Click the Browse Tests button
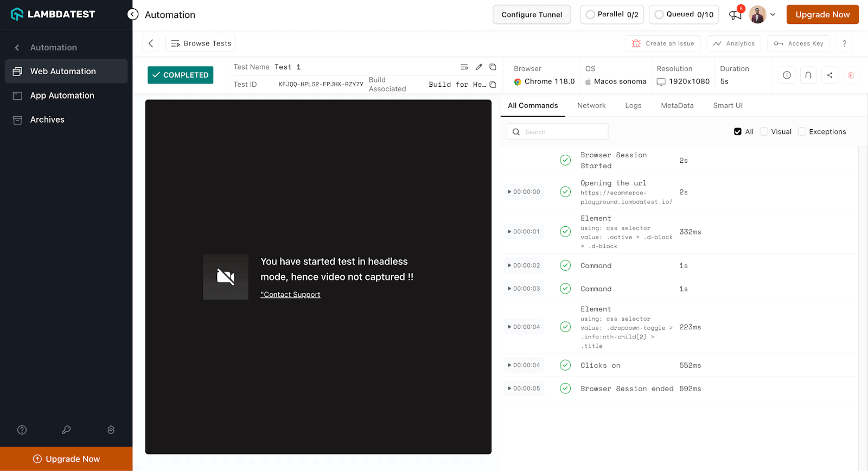 (x=201, y=43)
